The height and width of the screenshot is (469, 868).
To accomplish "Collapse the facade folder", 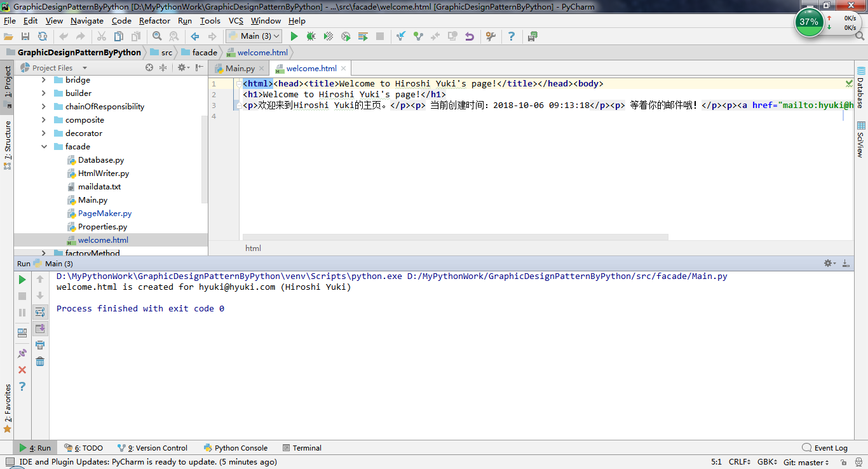I will (44, 147).
